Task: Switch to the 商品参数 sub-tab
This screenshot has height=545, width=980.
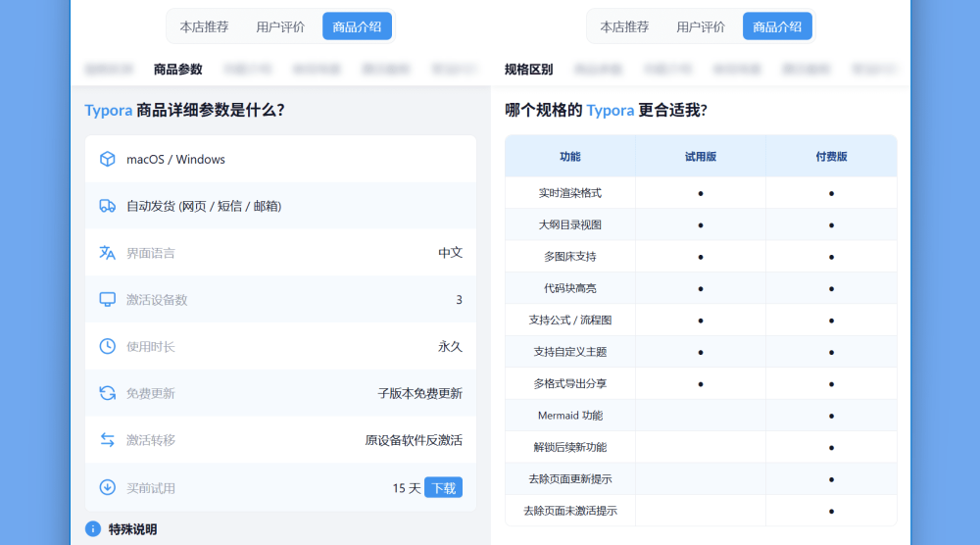Action: point(178,70)
